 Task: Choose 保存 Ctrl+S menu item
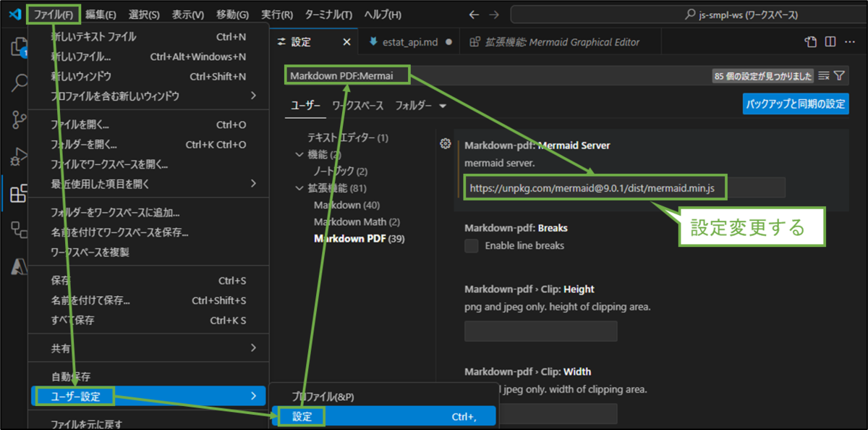click(x=150, y=281)
